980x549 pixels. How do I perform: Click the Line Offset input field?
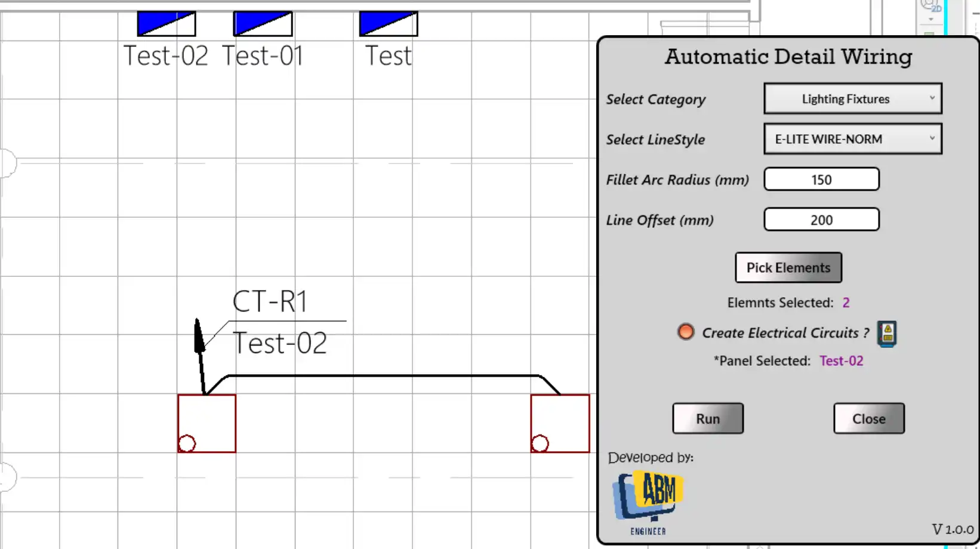pyautogui.click(x=821, y=220)
